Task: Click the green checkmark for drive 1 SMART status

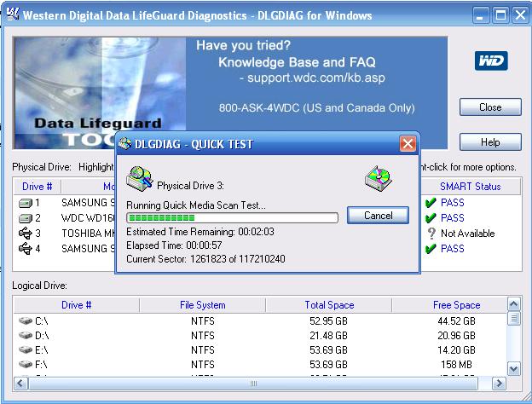Action: click(x=431, y=203)
